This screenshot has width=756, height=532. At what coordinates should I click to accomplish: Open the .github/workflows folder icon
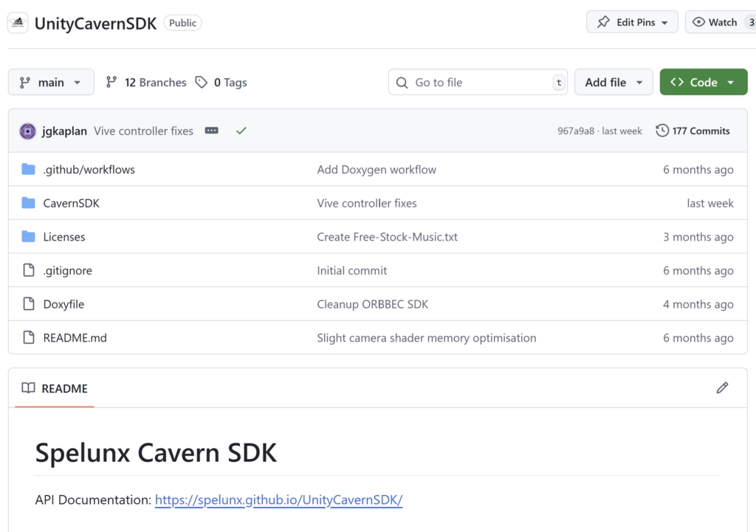[29, 170]
